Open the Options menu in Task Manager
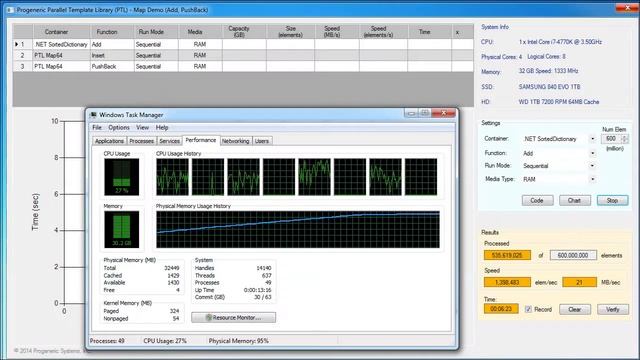Image resolution: width=640 pixels, height=360 pixels. (119, 128)
